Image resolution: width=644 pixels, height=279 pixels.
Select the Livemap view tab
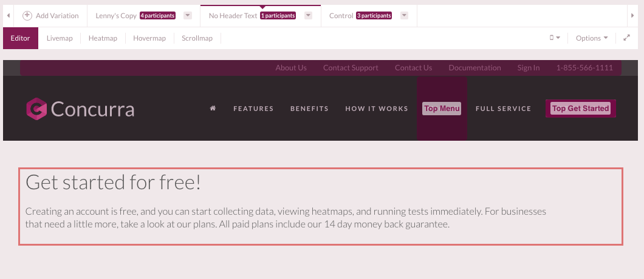coord(60,38)
